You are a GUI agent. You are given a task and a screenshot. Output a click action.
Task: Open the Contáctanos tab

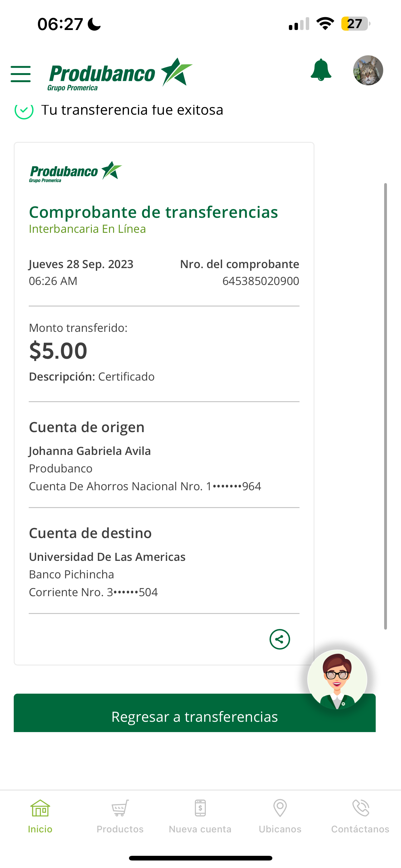tap(360, 816)
